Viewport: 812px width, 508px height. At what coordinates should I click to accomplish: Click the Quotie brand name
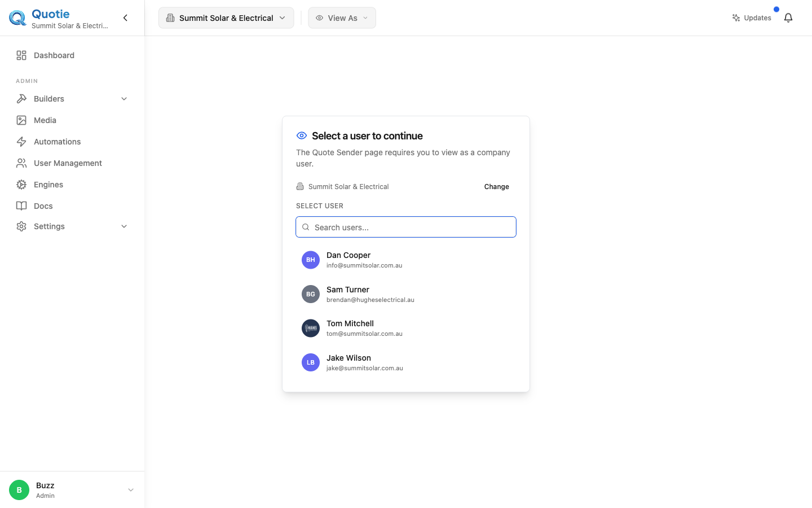(51, 14)
